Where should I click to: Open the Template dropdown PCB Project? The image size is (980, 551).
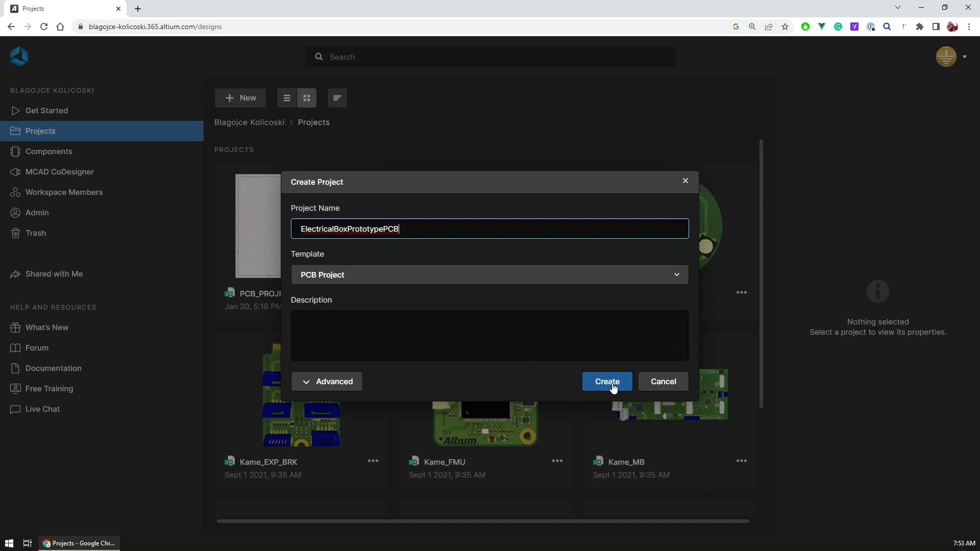(490, 274)
